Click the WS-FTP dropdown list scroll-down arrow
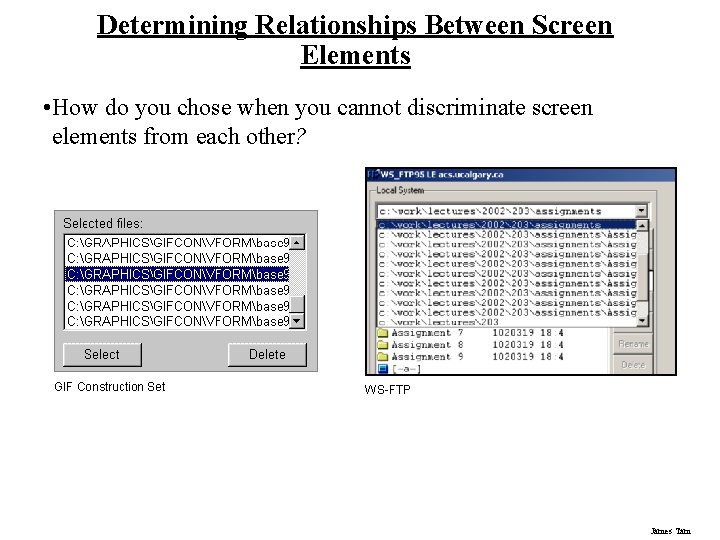Image resolution: width=720 pixels, height=540 pixels. click(x=642, y=321)
